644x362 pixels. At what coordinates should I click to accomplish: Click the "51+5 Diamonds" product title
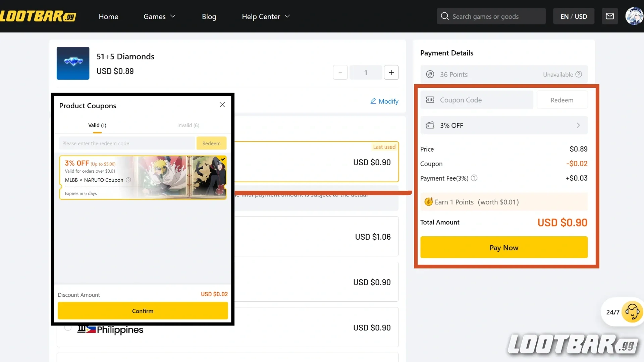click(125, 56)
